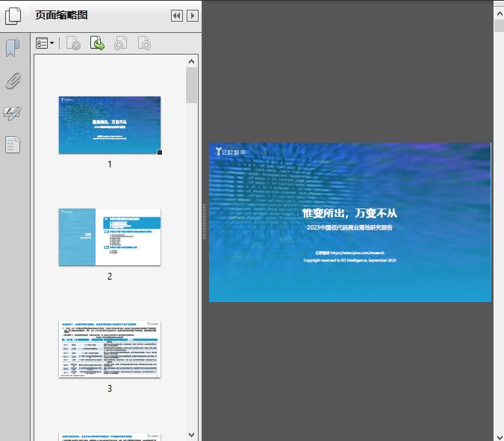Open the Signatures panel
The height and width of the screenshot is (441, 504).
pos(13,113)
